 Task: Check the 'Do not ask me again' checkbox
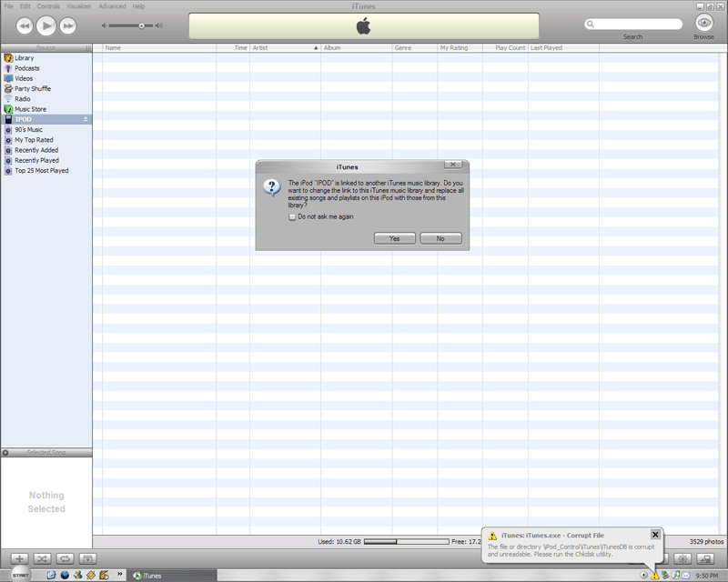pos(292,216)
